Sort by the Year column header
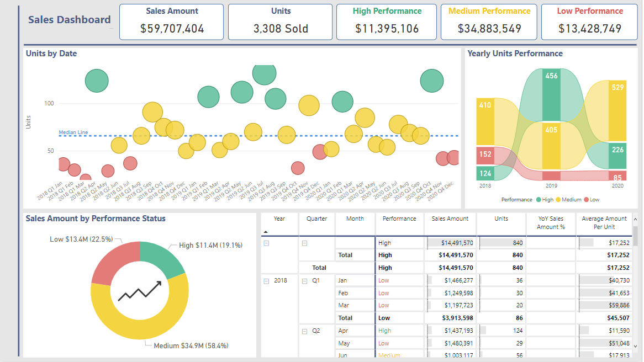This screenshot has height=362, width=644. 279,219
